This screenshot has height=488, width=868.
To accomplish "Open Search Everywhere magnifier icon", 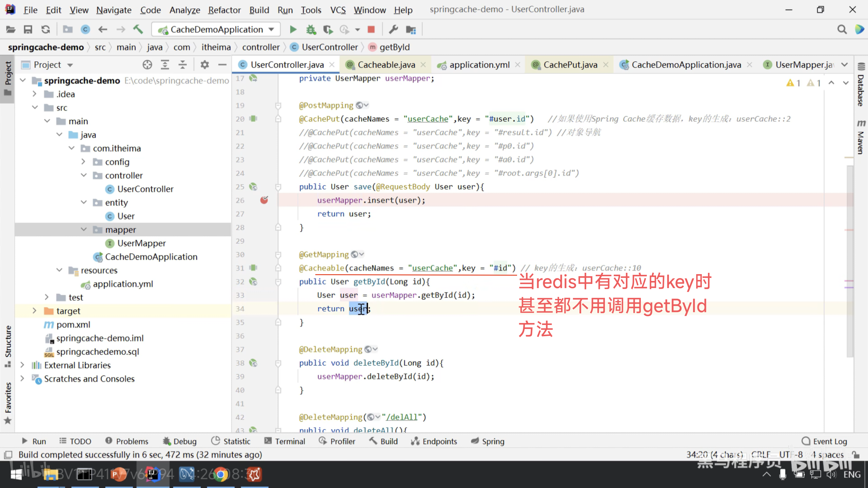I will (x=842, y=29).
